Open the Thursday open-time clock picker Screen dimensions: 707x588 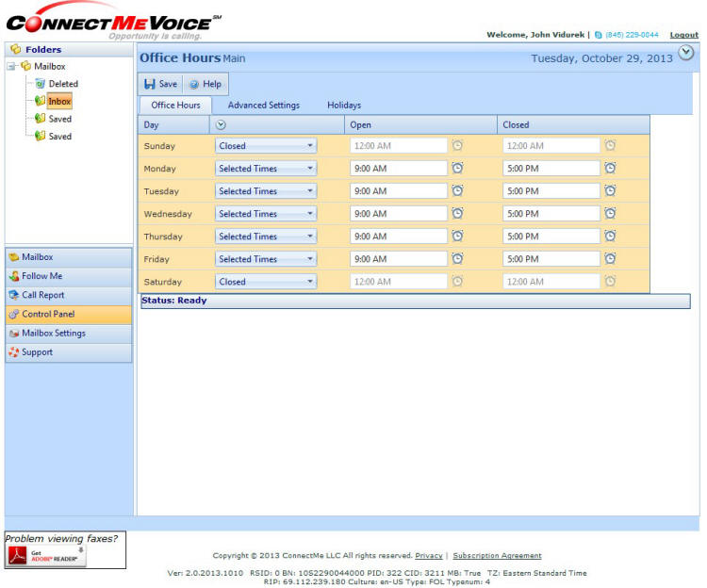(457, 236)
